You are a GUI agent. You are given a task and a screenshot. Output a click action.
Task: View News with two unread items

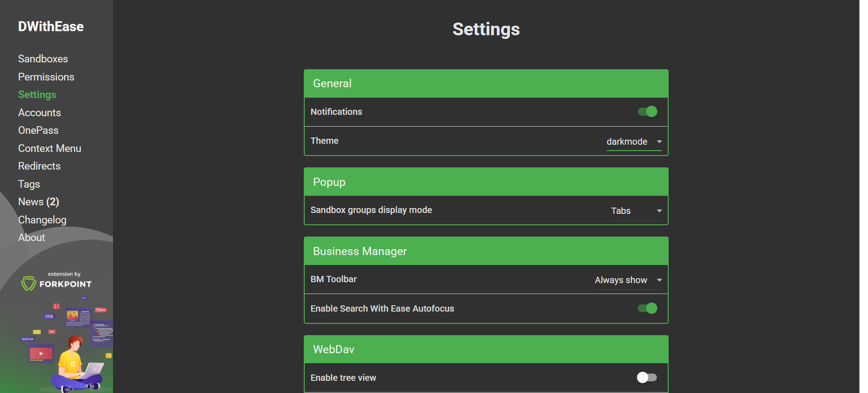tap(38, 202)
